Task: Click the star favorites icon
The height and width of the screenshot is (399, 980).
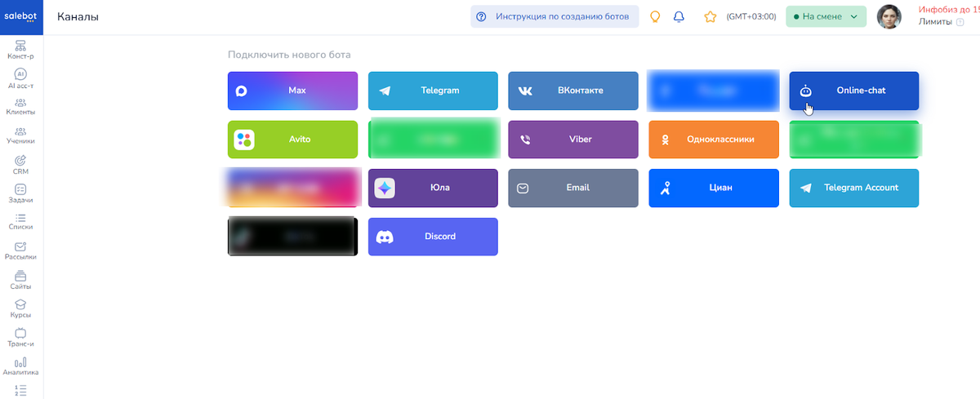Action: 710,16
